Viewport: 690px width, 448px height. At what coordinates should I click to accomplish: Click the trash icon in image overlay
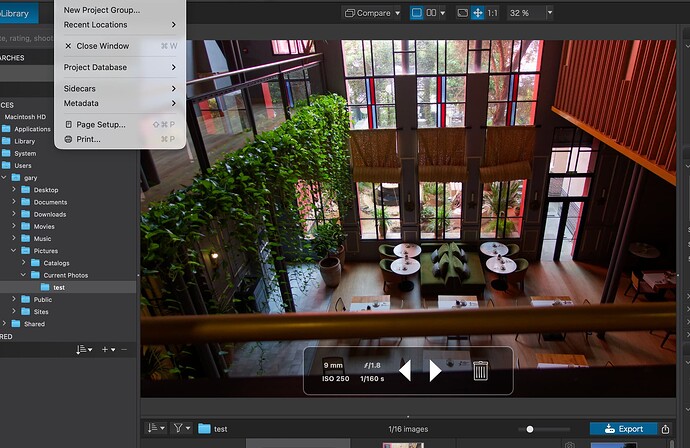pos(480,371)
